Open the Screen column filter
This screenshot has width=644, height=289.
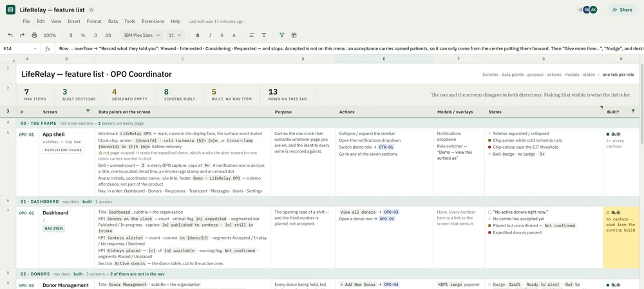pos(88,111)
